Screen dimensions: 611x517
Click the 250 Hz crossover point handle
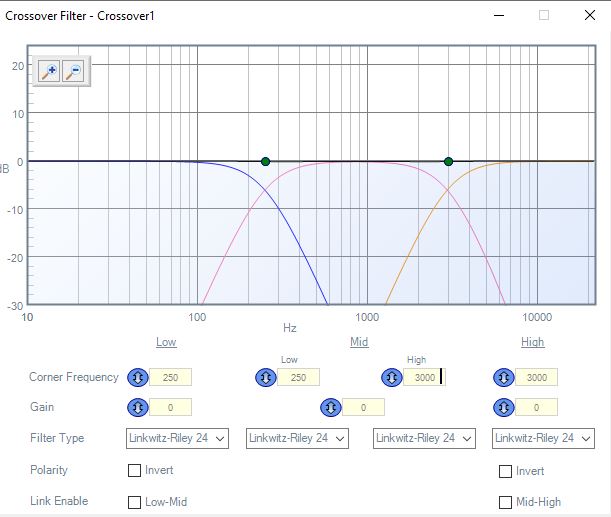[265, 161]
